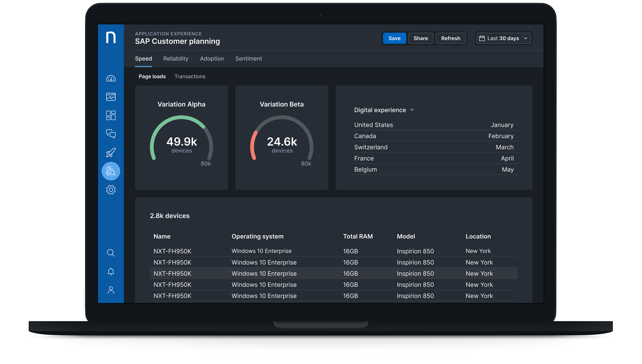Save the SAP Customer planning view
642x364 pixels.
pos(394,38)
